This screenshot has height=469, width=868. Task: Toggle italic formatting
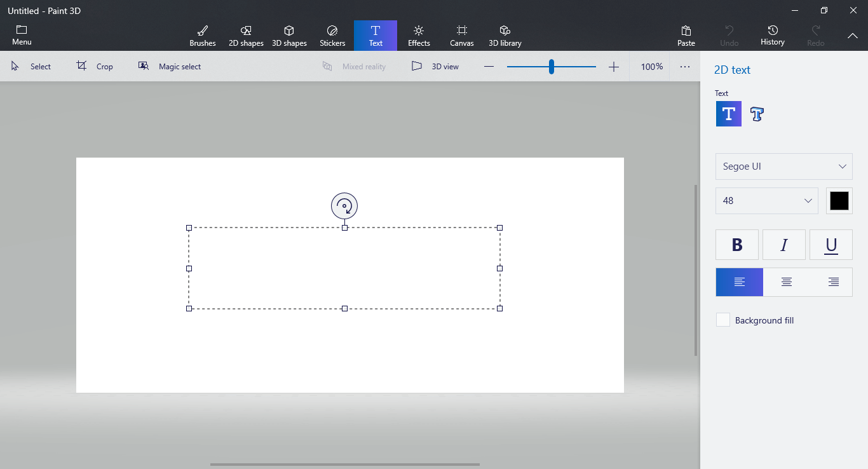point(783,245)
